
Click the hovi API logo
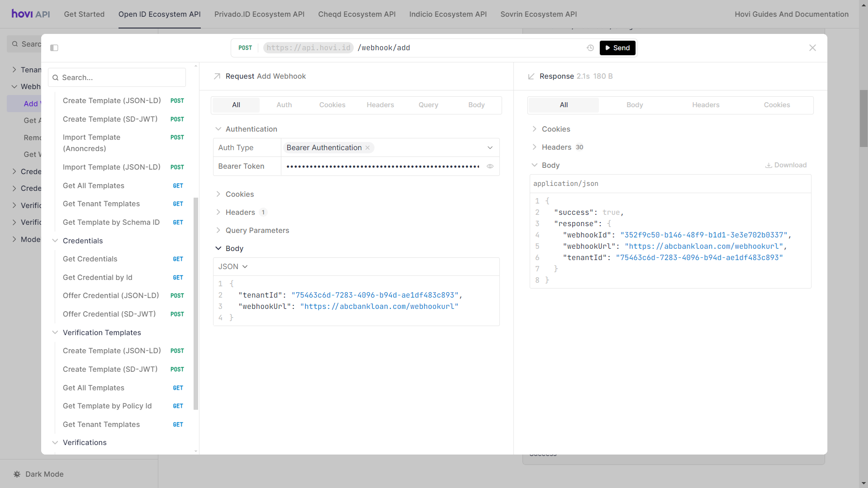(x=31, y=14)
